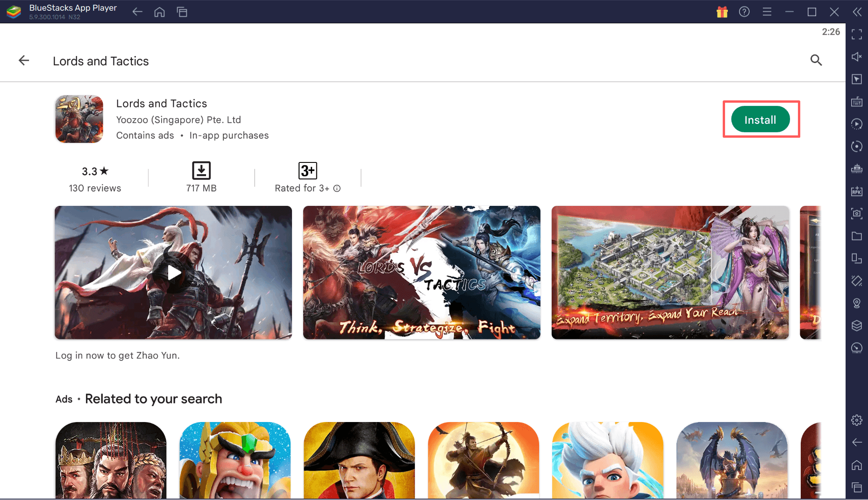Open the 3.3 star reviews summary
The width and height of the screenshot is (868, 500).
tap(95, 179)
